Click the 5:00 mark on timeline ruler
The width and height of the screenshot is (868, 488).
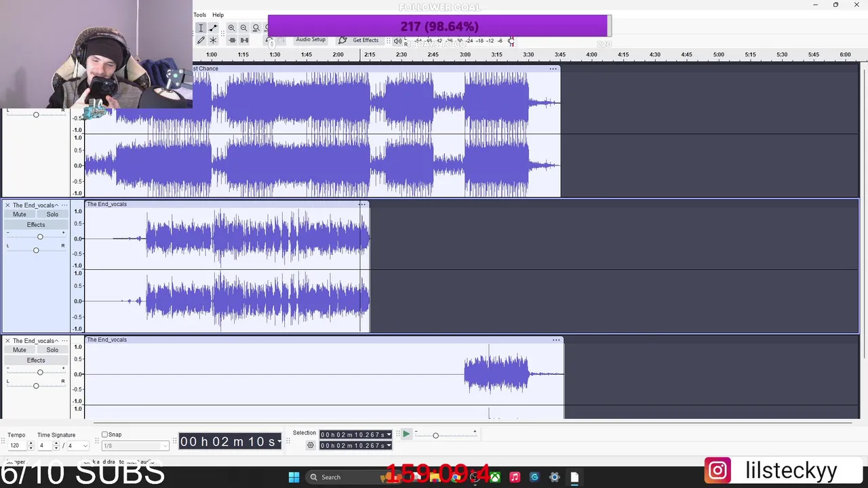point(719,54)
